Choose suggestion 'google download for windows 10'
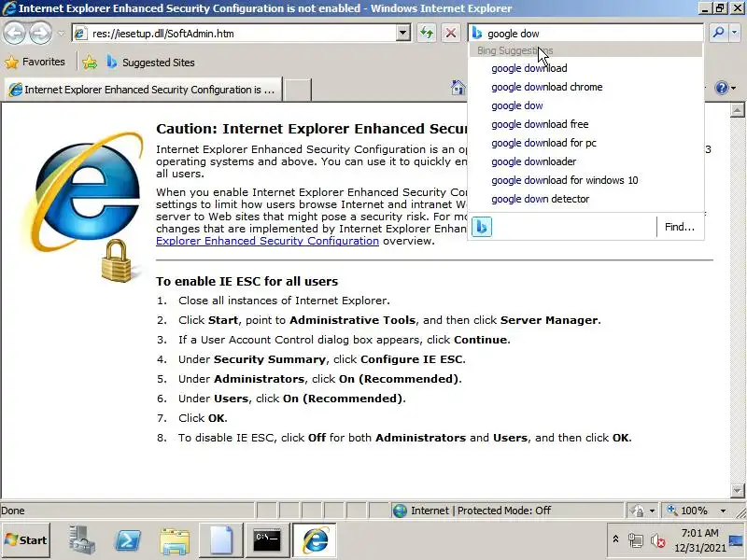Viewport: 747px width, 560px height. [x=585, y=180]
